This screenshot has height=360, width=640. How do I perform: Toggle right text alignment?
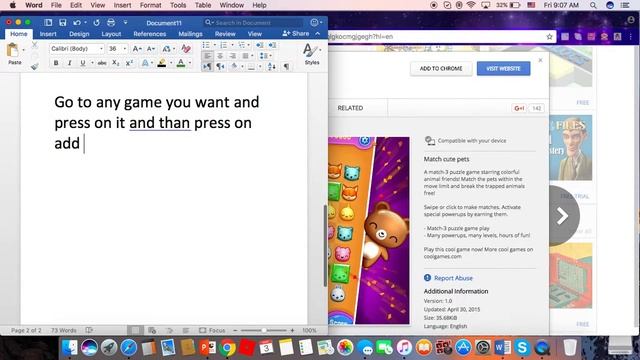pos(233,56)
